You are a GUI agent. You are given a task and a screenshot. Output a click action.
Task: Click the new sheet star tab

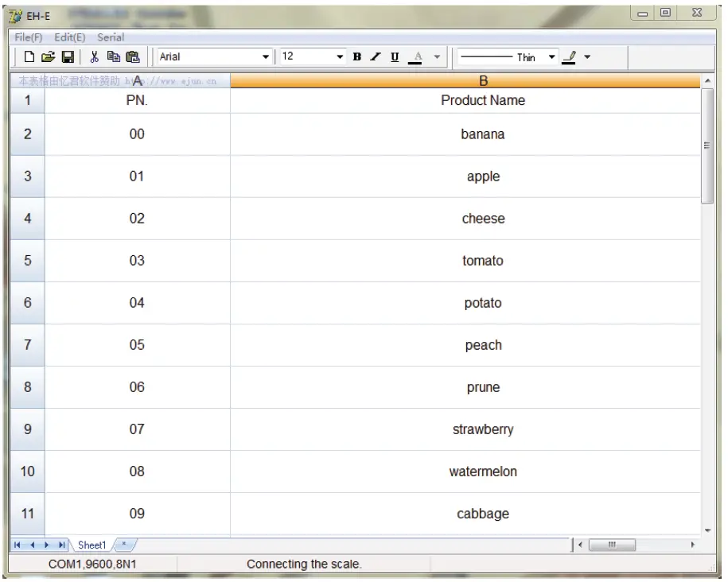[124, 545]
